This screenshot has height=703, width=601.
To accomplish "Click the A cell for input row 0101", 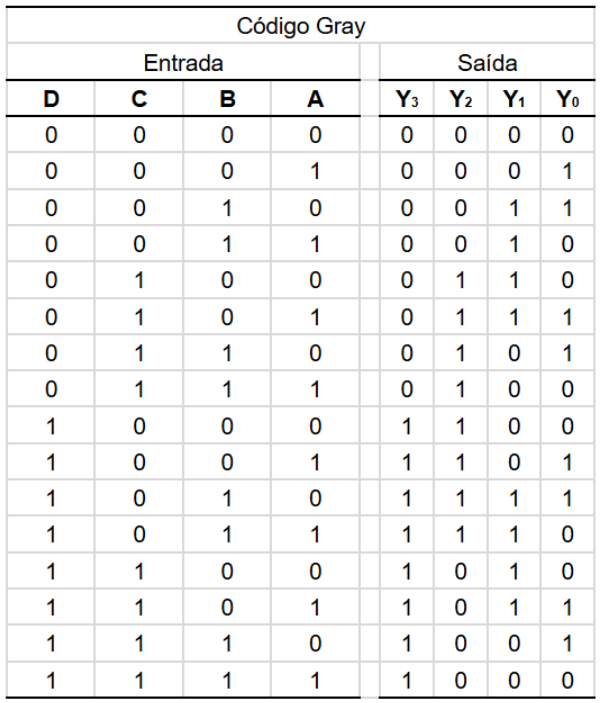I will [315, 317].
